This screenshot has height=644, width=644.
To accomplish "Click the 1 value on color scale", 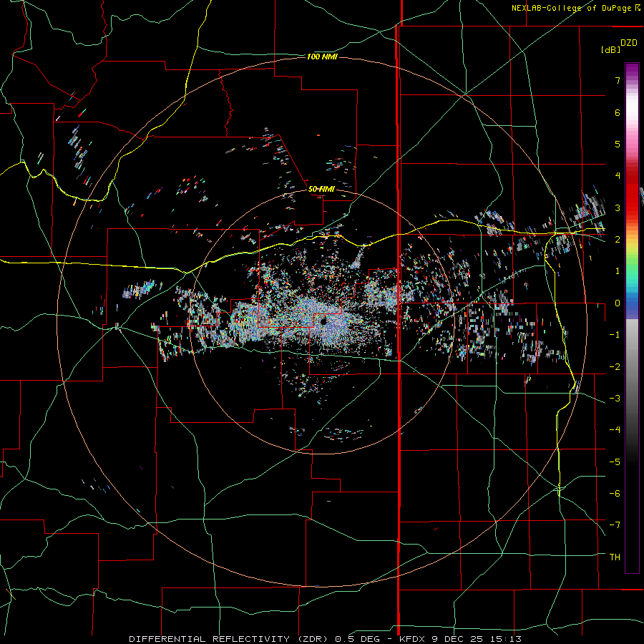I will (x=618, y=271).
